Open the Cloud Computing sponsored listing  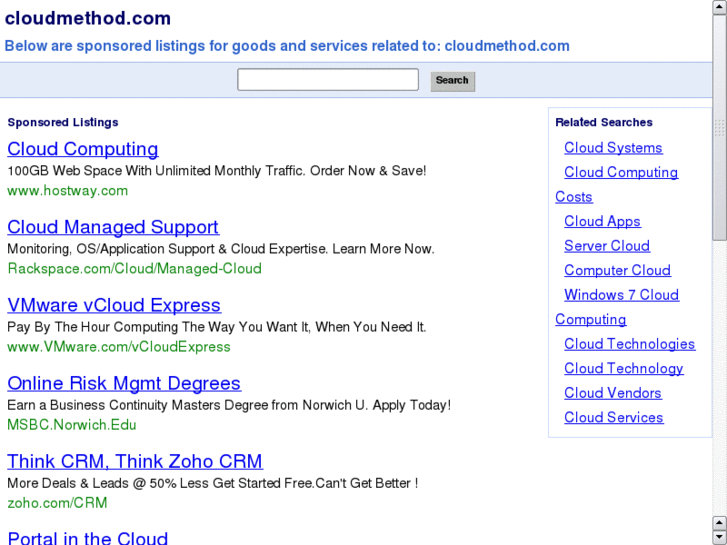point(83,149)
